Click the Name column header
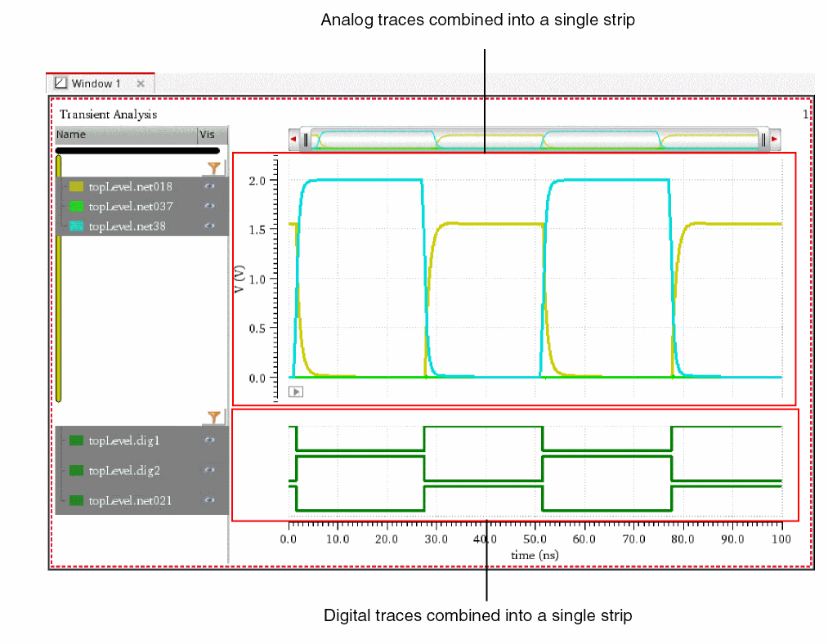828x644 pixels. tap(125, 135)
